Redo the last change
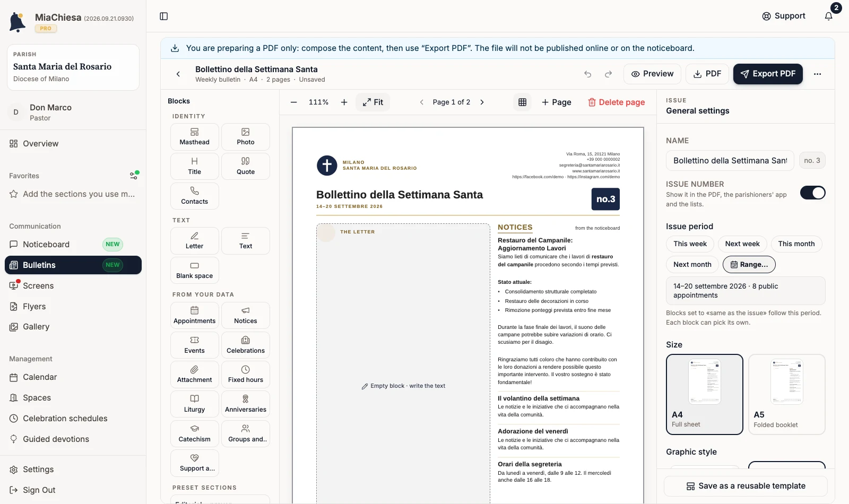849x504 pixels. (x=609, y=74)
